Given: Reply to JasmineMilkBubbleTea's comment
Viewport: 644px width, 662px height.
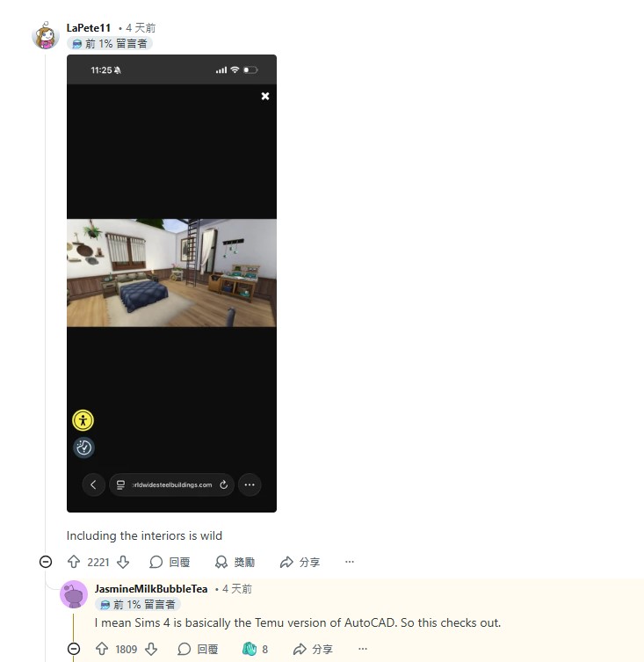Looking at the screenshot, I should point(198,649).
